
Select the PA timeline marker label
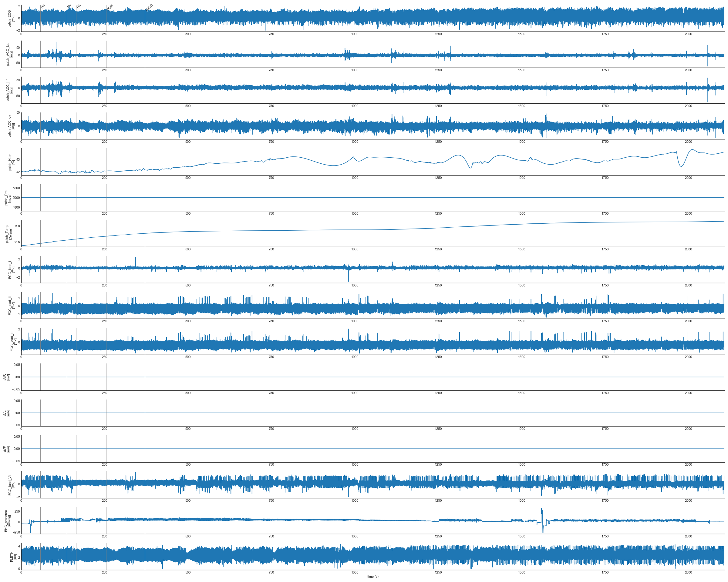[79, 6]
